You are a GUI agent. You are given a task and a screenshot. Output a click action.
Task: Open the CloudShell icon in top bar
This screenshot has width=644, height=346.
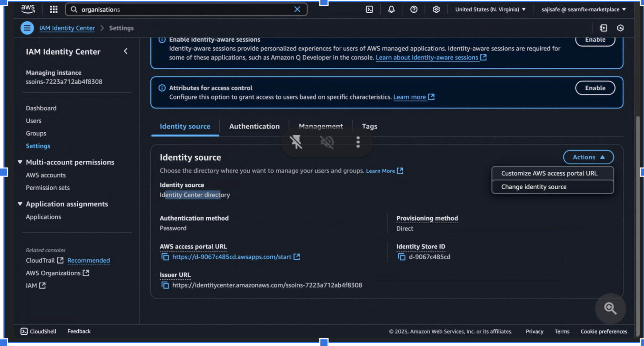click(x=369, y=9)
